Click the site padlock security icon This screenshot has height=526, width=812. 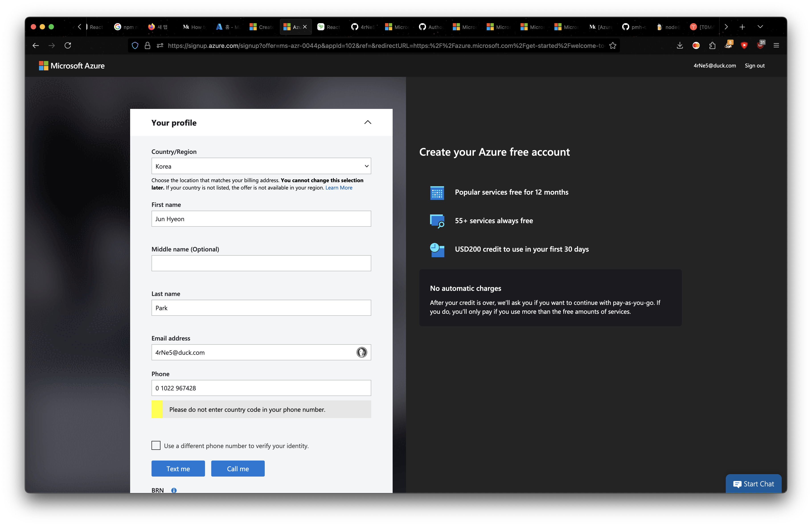pos(147,45)
